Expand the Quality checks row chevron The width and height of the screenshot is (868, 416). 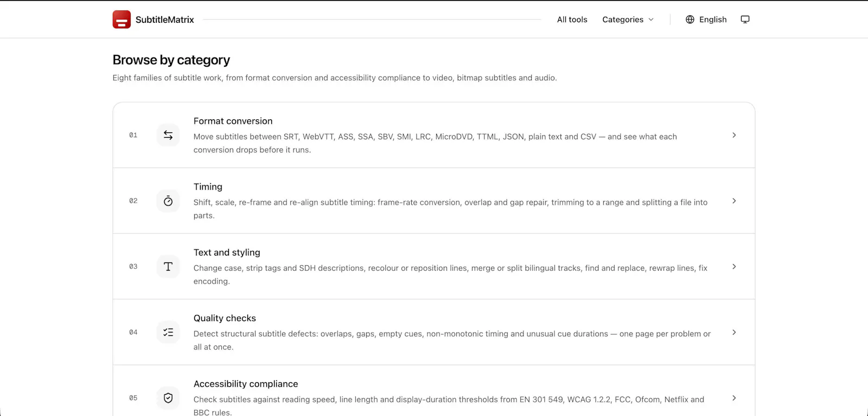734,332
